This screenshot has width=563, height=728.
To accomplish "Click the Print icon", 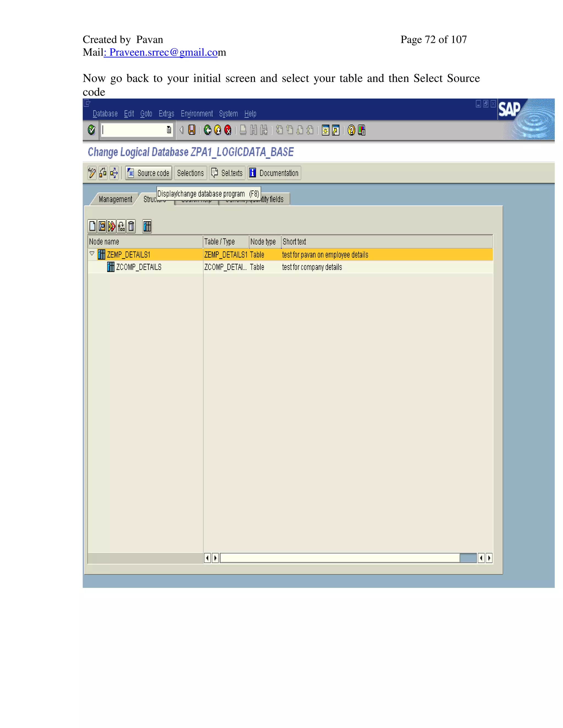I will 243,130.
